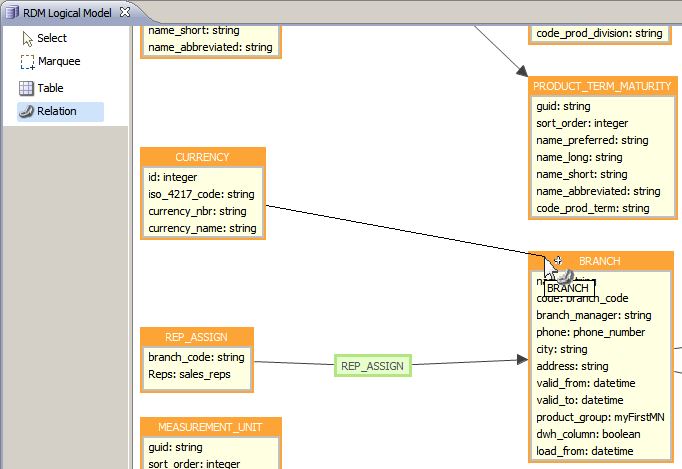682x469 pixels.
Task: Click the green REP_ASSIGN relation label
Action: (x=372, y=367)
